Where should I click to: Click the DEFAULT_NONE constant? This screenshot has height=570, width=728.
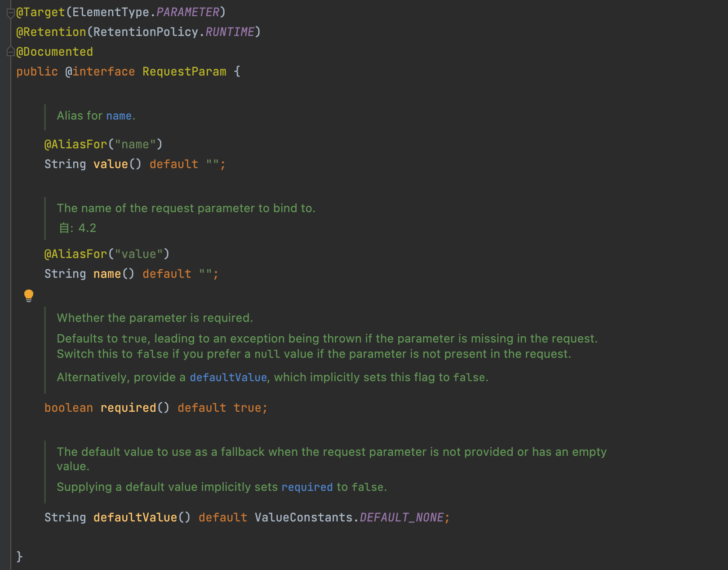click(402, 517)
